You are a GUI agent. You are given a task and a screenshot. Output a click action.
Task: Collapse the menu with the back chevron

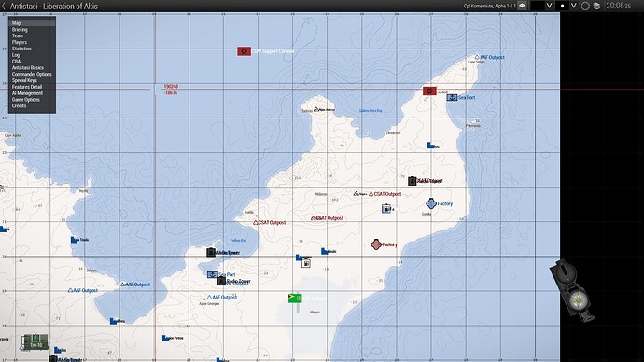[x=4, y=6]
